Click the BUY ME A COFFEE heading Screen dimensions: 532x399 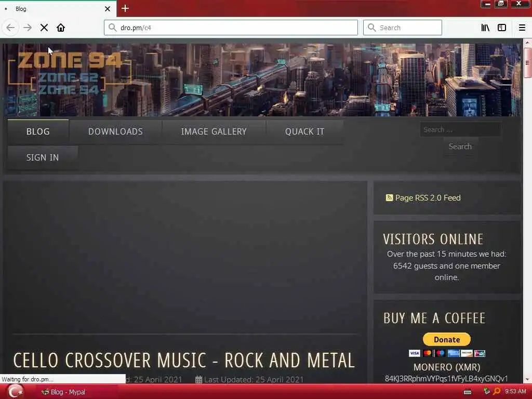[435, 318]
